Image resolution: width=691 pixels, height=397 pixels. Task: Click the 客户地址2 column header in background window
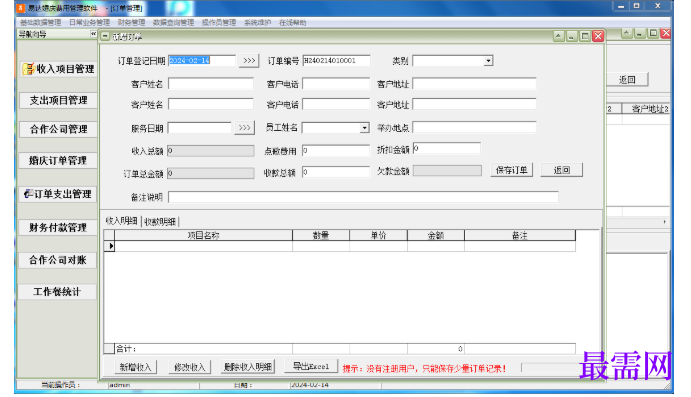pyautogui.click(x=647, y=109)
